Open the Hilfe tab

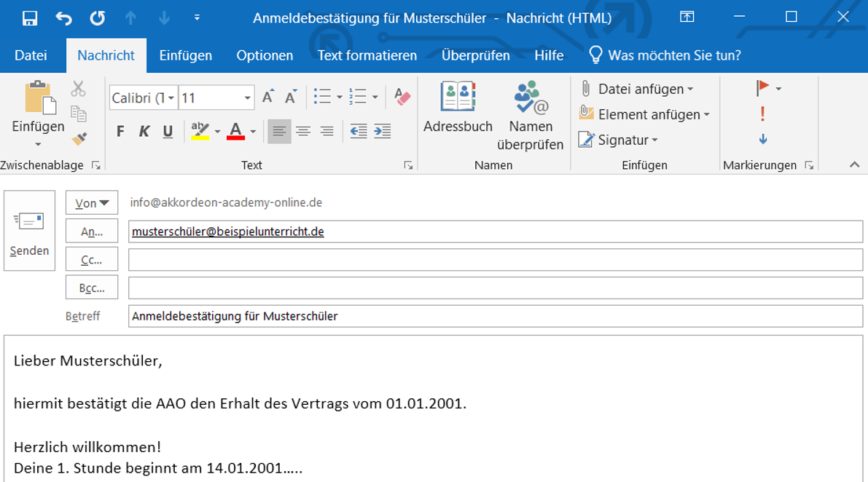point(549,55)
